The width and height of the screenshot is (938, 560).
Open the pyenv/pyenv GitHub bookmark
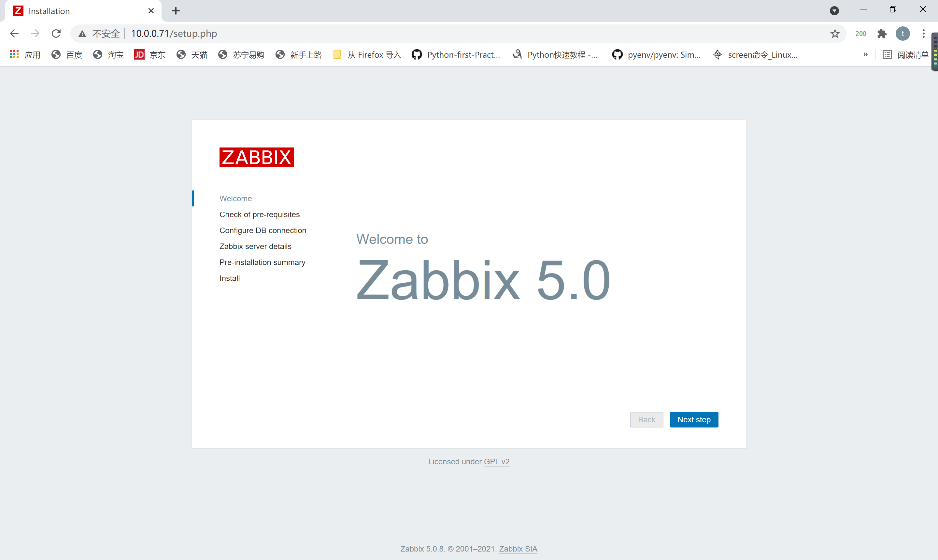656,55
